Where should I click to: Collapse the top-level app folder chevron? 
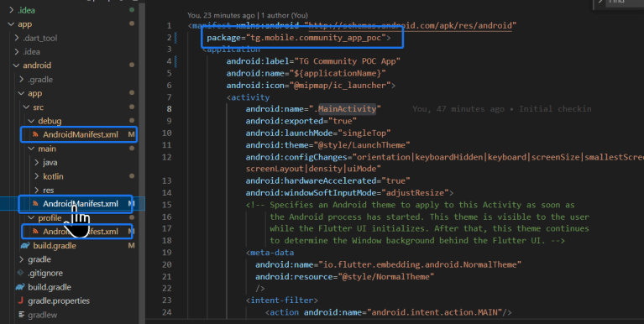(x=11, y=24)
